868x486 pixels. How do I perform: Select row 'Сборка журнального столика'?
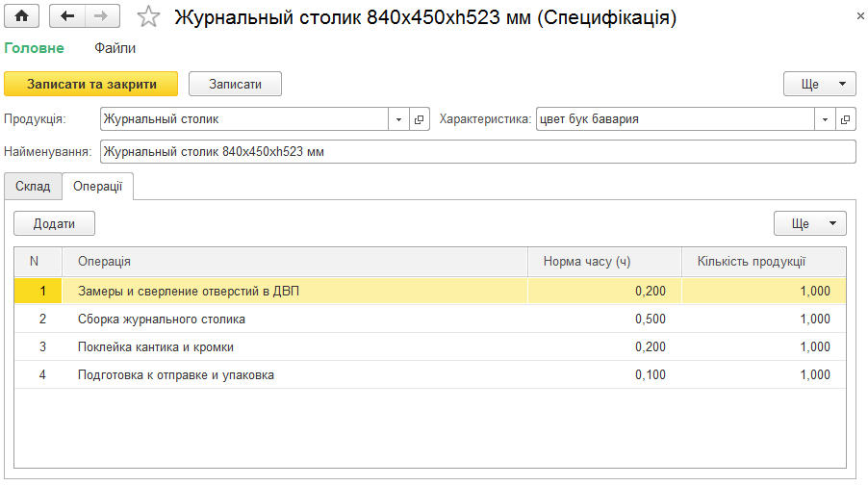(x=430, y=319)
